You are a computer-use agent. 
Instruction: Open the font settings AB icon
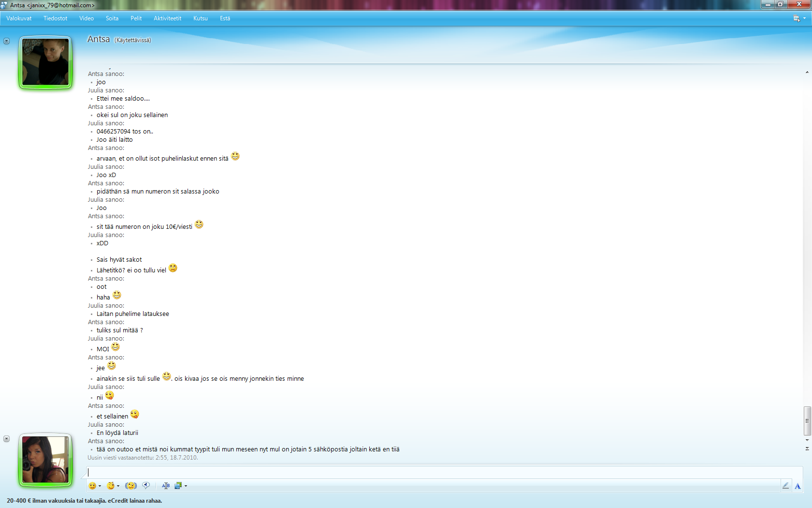point(166,486)
